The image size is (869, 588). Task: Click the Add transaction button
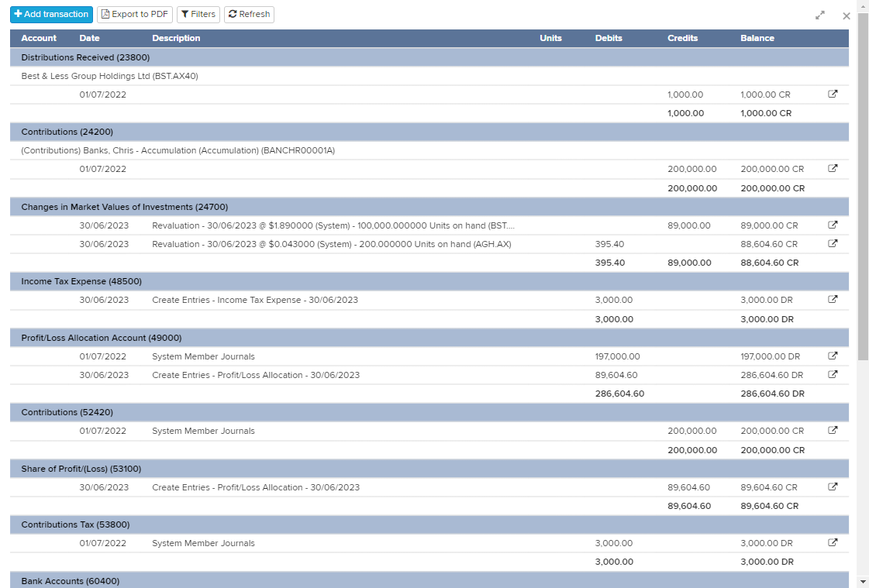pyautogui.click(x=51, y=14)
